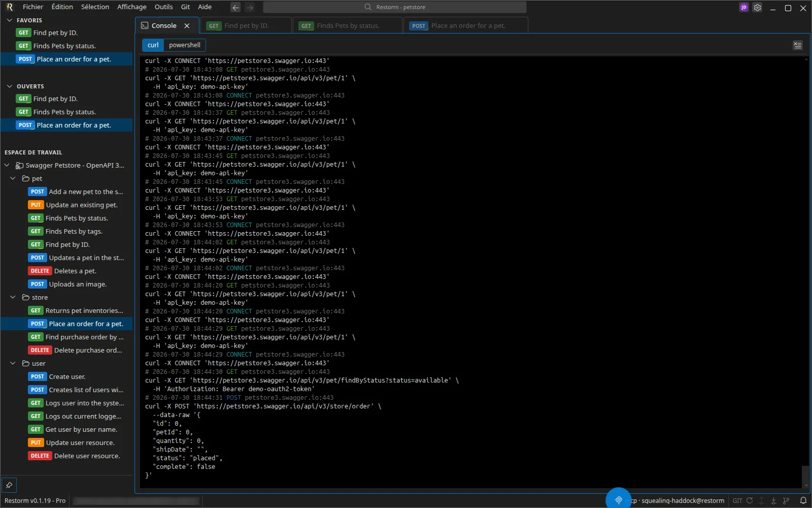Click the GIT label in status bar

point(737,500)
